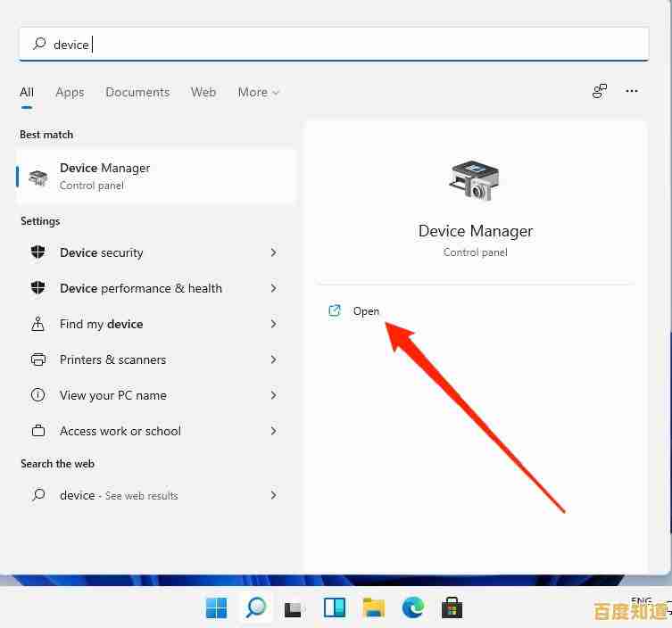The image size is (672, 628).
Task: Switch to the Web tab
Action: 203,92
